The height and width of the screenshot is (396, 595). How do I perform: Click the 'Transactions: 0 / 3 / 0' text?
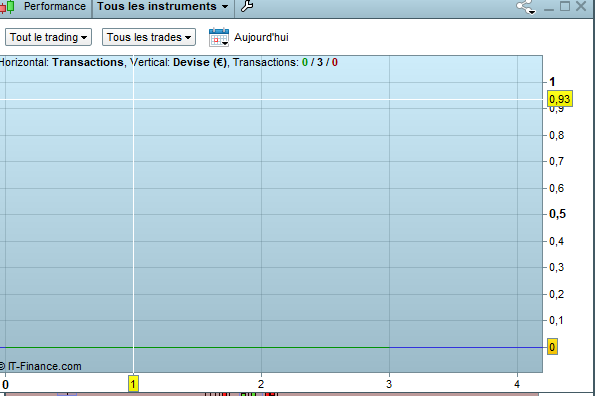coord(285,62)
